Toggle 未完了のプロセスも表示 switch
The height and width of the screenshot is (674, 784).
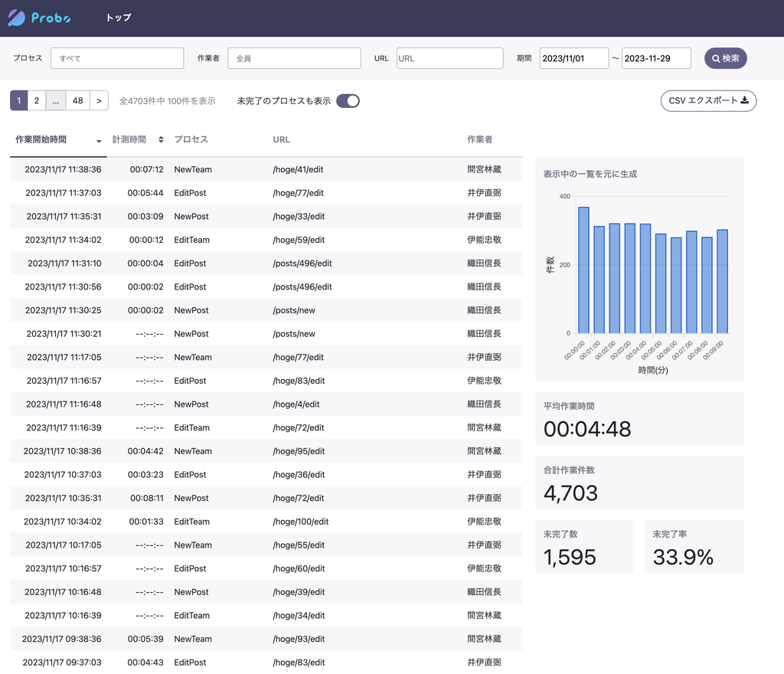pyautogui.click(x=348, y=100)
